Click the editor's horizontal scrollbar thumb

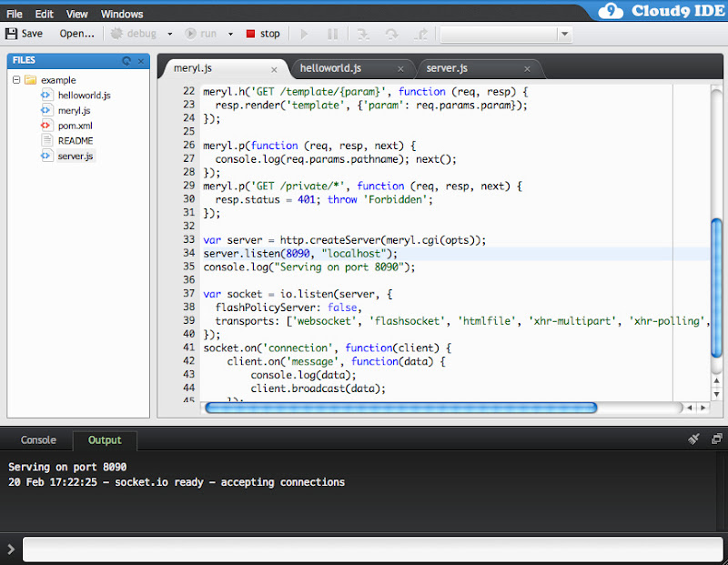coord(400,408)
